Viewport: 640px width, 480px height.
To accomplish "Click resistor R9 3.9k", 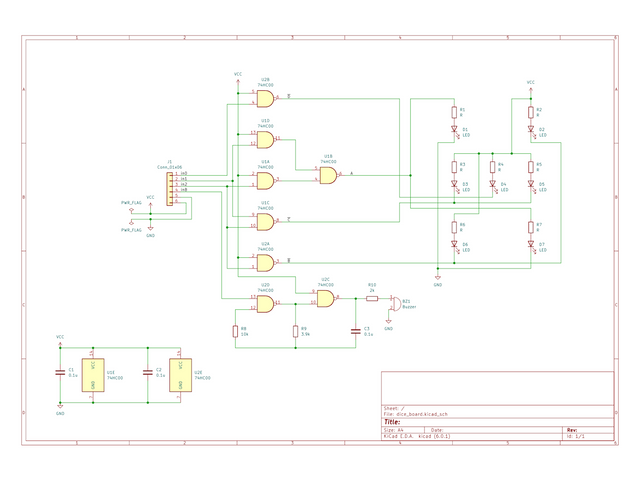I will 295,331.
